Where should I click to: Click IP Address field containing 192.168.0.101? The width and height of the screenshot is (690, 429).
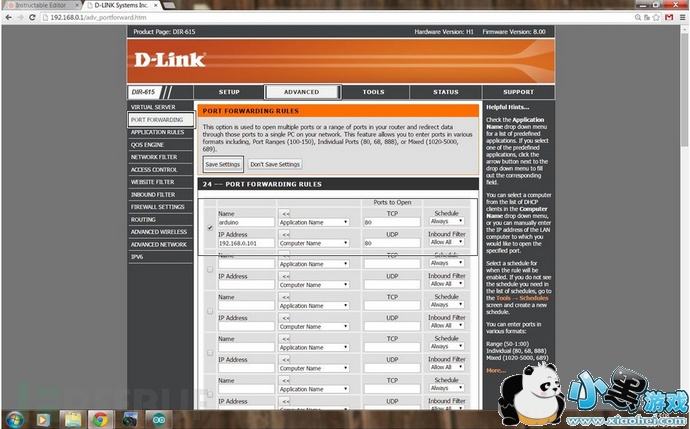tap(246, 243)
